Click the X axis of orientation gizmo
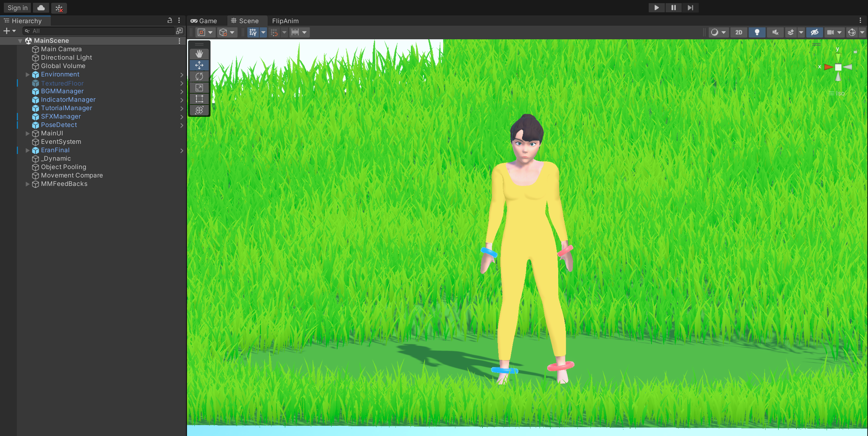Screen dimensions: 868x436 point(828,67)
